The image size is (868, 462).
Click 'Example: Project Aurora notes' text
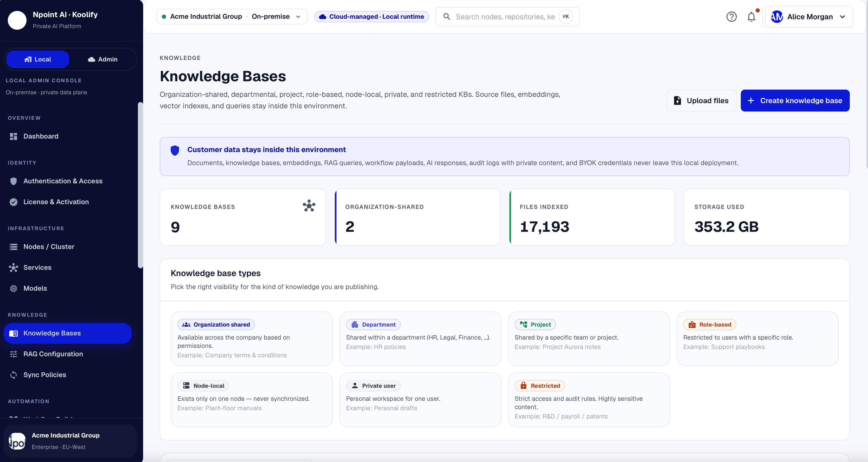click(x=557, y=347)
